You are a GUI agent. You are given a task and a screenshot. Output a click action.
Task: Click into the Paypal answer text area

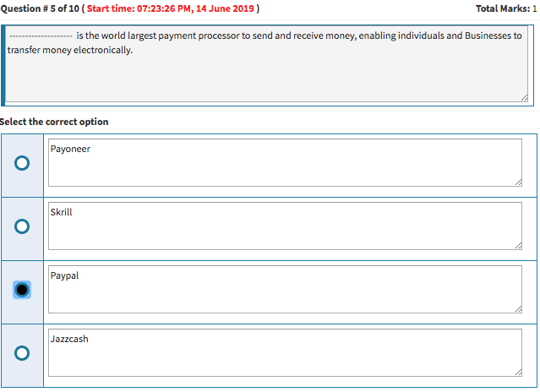coord(284,290)
